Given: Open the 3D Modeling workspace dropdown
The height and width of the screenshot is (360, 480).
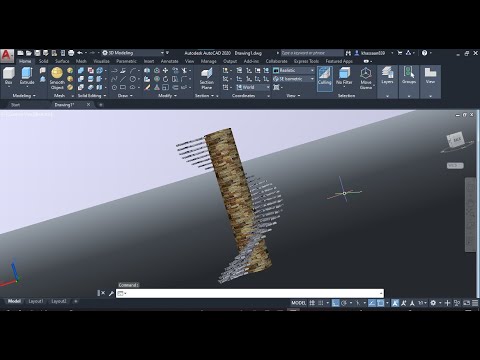Looking at the screenshot, I should [133, 53].
